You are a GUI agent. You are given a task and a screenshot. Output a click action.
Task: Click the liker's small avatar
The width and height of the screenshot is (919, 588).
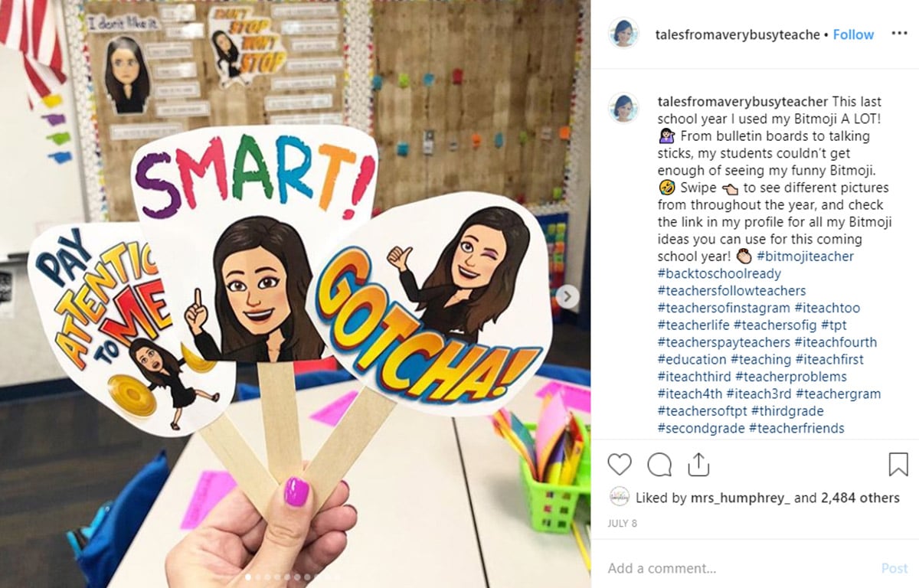[619, 497]
